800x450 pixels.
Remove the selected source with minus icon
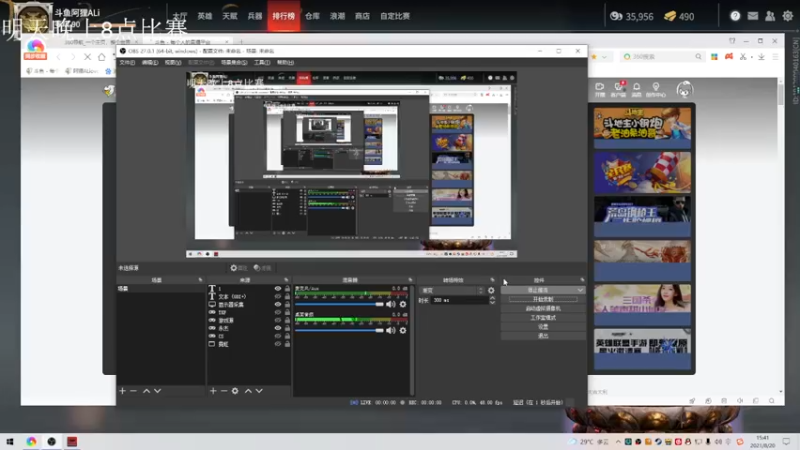pyautogui.click(x=223, y=391)
